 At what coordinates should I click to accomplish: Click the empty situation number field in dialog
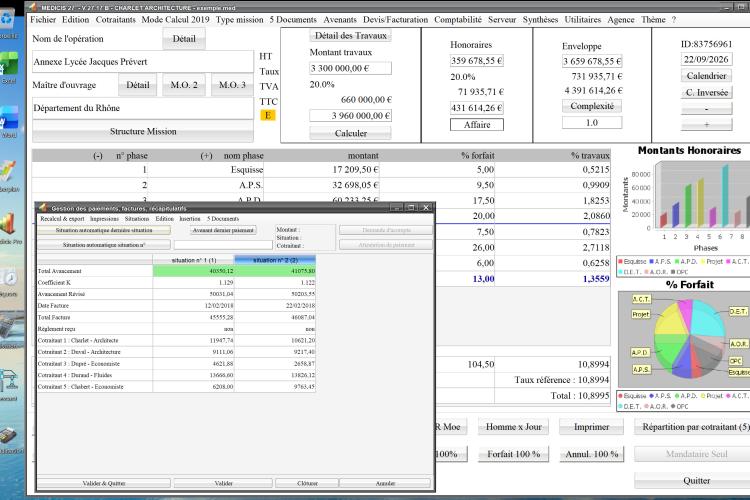[223, 245]
